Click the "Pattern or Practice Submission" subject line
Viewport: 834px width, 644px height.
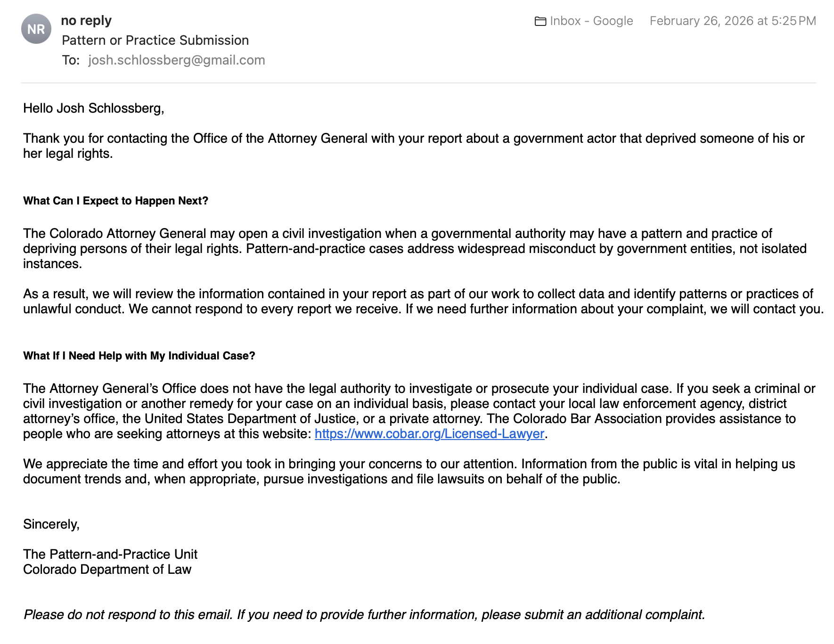coord(155,41)
